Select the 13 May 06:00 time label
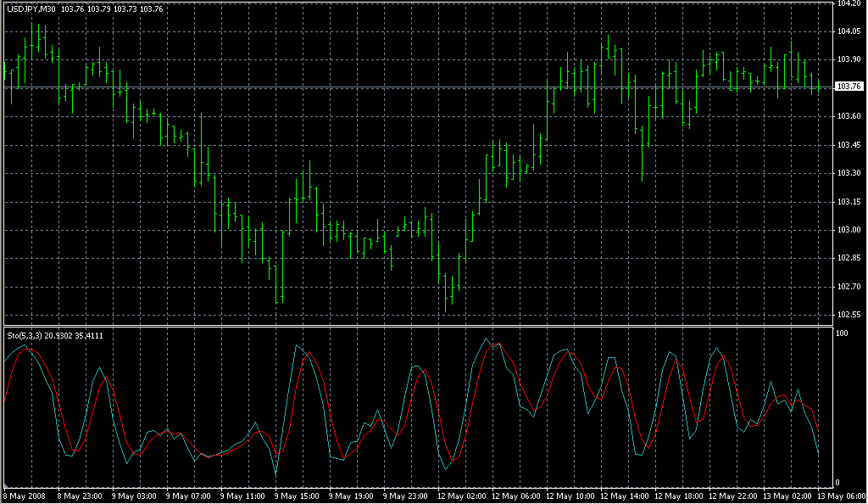 [842, 496]
